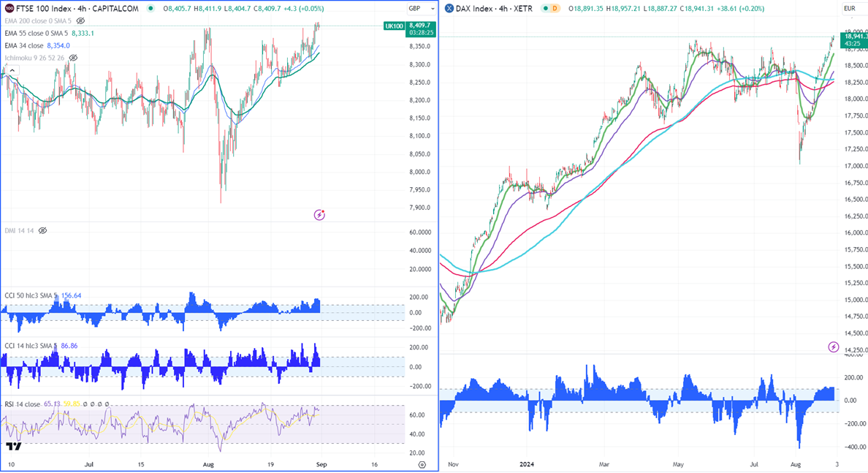Click the DAX change value +38.61 (+0.20%)
Viewport: 868px width, 473px height.
click(740, 8)
